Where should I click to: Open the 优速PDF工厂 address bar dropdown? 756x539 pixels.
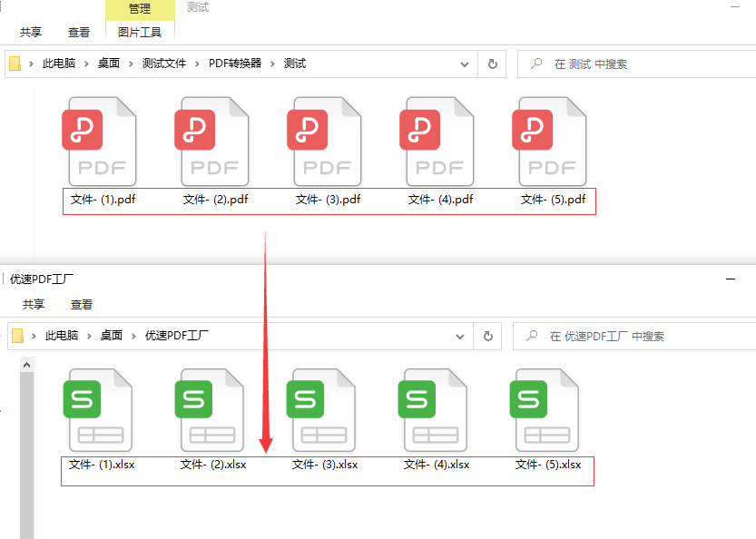click(460, 336)
